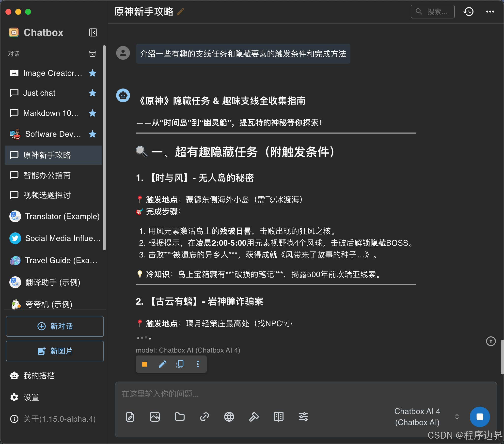Add a link with chain icon
Viewport: 504px width, 444px height.
click(205, 417)
